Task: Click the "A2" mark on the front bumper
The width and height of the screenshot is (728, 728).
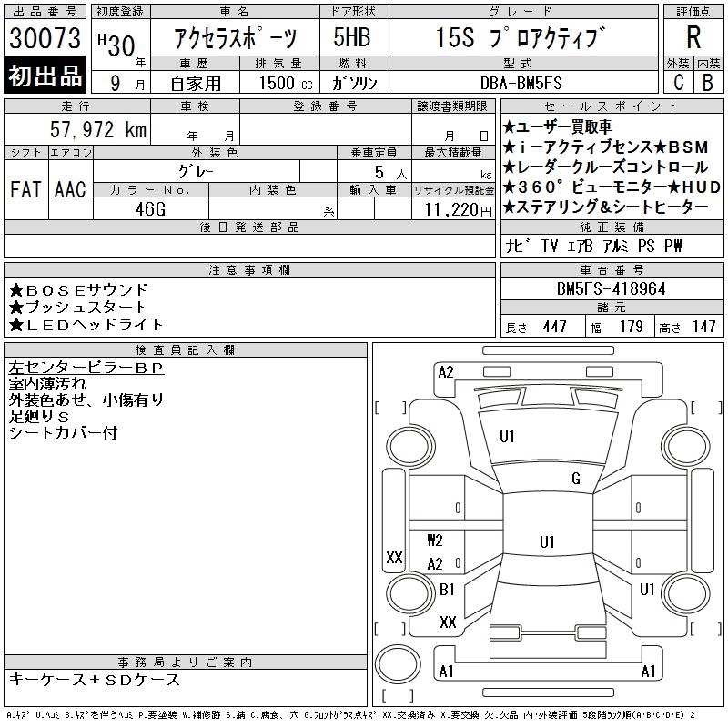Action: [x=446, y=372]
